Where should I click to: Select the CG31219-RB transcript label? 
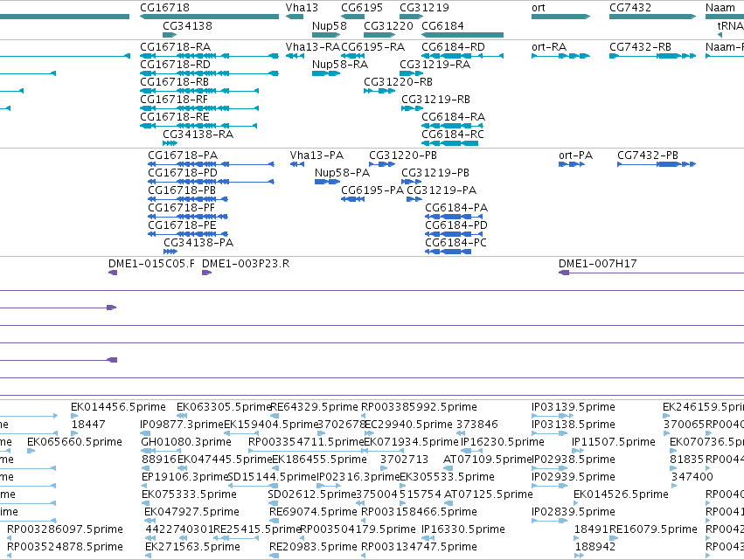pyautogui.click(x=436, y=100)
